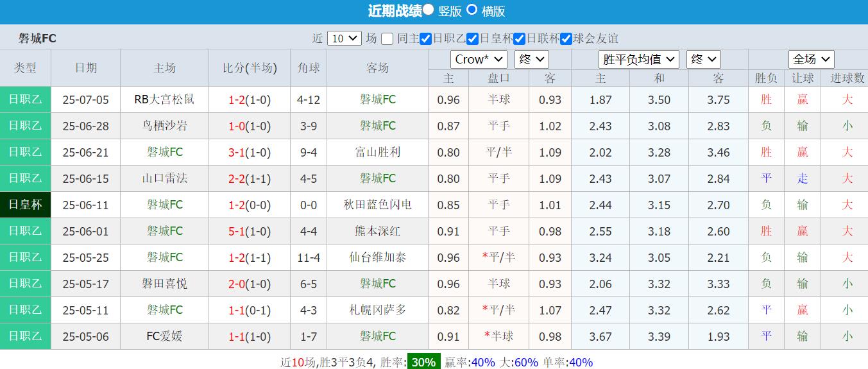Viewport: 868px width, 369px height.
Task: Expand the Crow* odds company dropdown
Action: click(x=479, y=60)
